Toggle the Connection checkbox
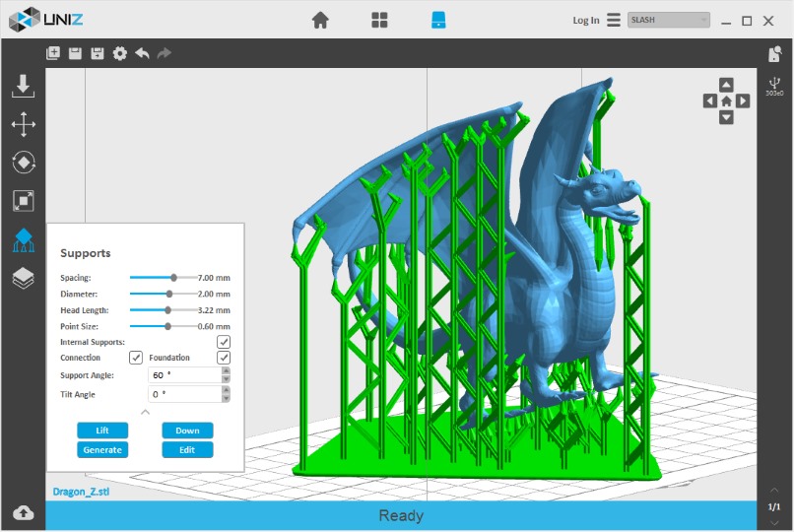The width and height of the screenshot is (794, 532). [x=136, y=358]
